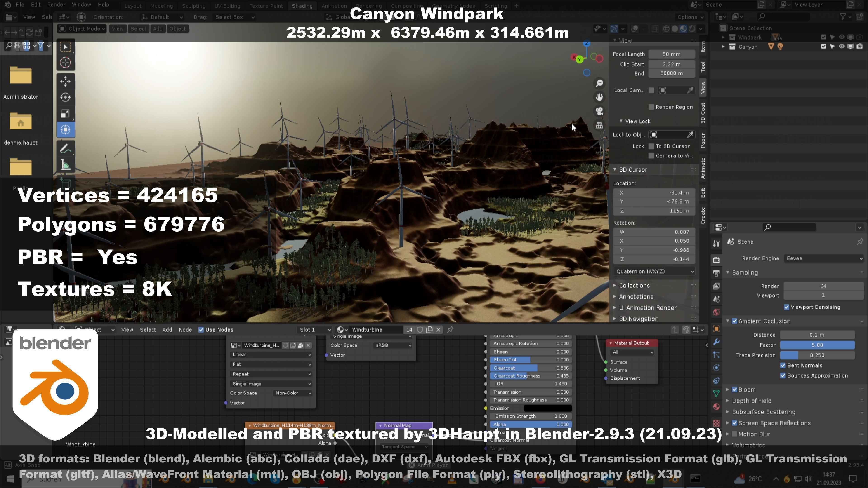Enable Lock To 3D Cursor checkbox
This screenshot has width=868, height=488.
click(x=651, y=146)
